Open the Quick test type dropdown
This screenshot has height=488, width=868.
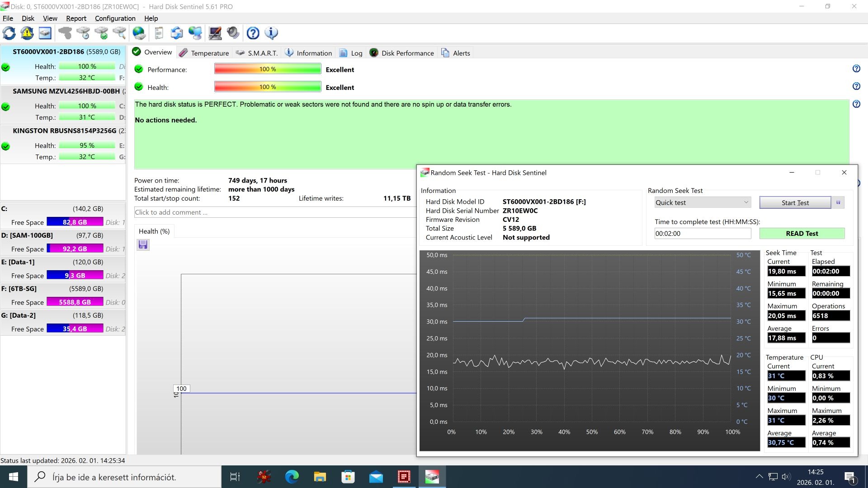(702, 202)
